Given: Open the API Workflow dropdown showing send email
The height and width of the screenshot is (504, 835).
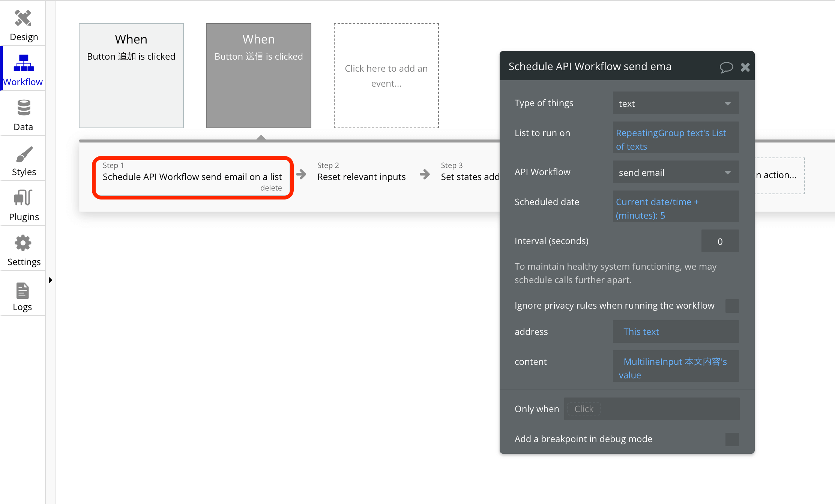Looking at the screenshot, I should coord(675,172).
